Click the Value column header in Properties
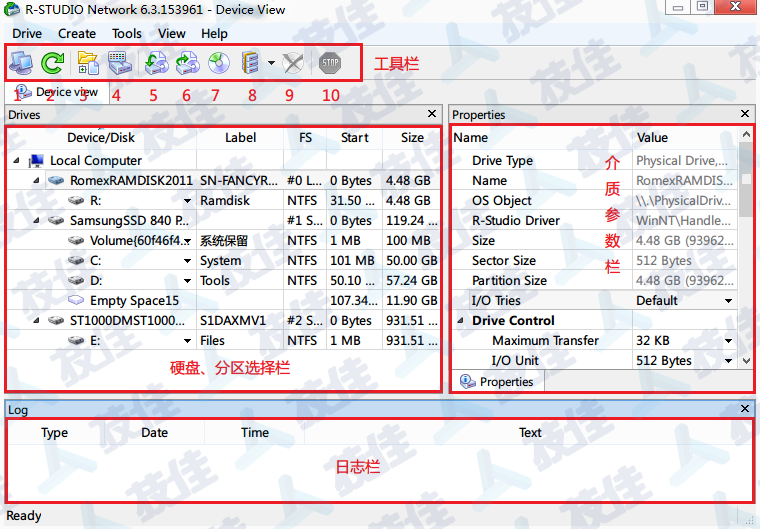The image size is (760, 529). (x=685, y=138)
